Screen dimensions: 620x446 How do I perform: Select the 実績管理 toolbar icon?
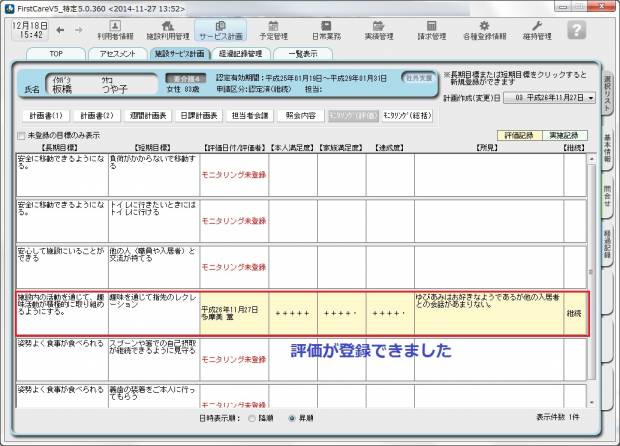click(x=380, y=29)
